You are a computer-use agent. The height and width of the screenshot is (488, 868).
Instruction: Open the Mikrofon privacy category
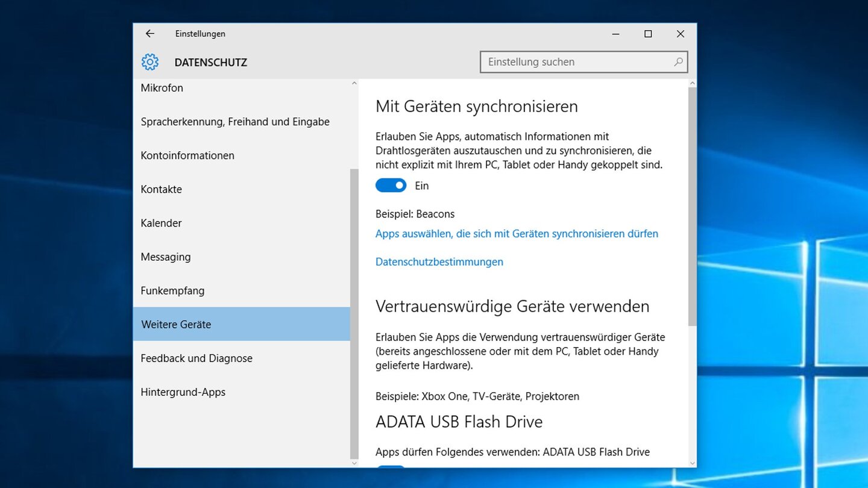[x=162, y=88]
